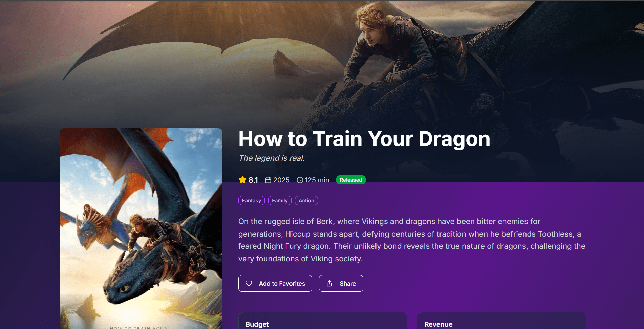Click the share arrow icon
This screenshot has width=644, height=329.
pos(329,283)
